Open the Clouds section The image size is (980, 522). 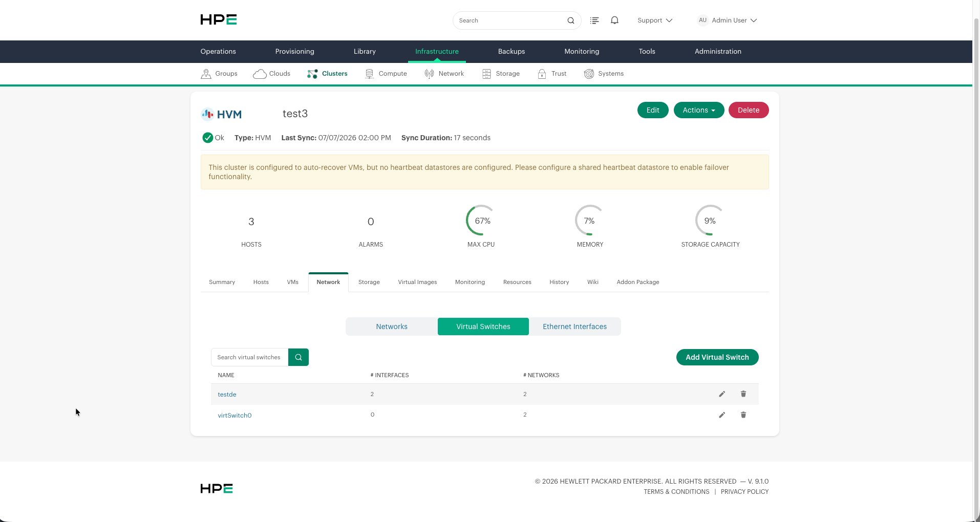(x=272, y=74)
